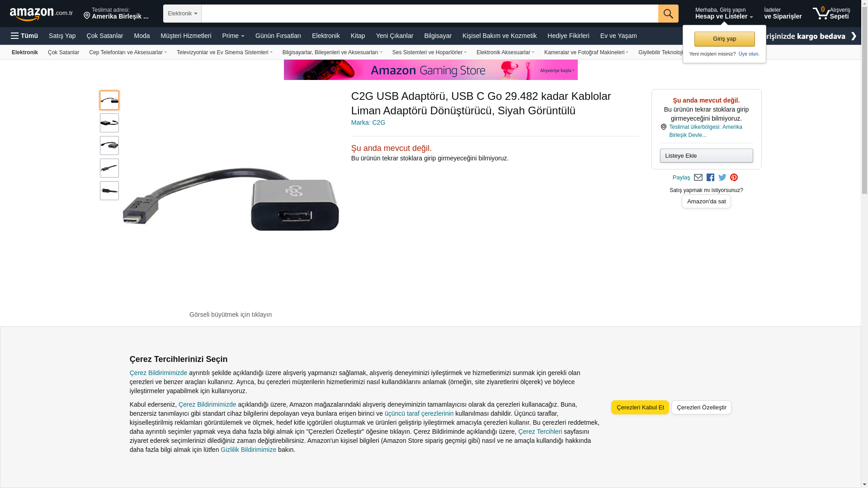
Task: Open the Marka: C2G brand link
Action: (368, 122)
